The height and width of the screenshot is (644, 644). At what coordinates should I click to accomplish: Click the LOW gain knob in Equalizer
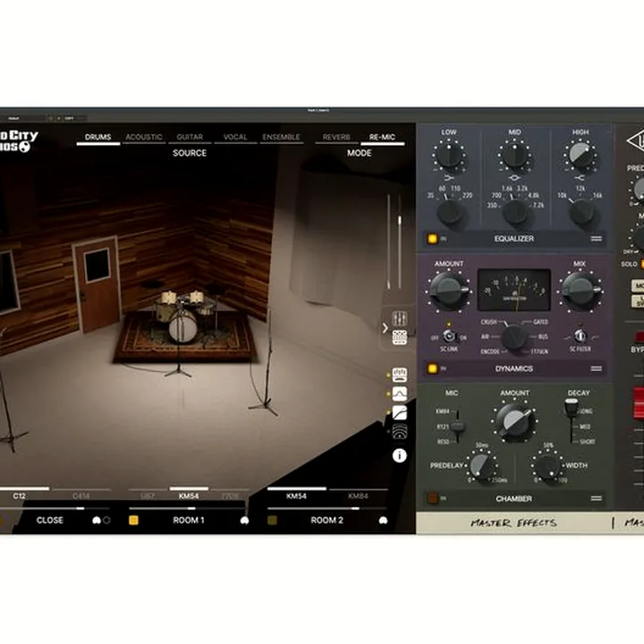click(448, 156)
